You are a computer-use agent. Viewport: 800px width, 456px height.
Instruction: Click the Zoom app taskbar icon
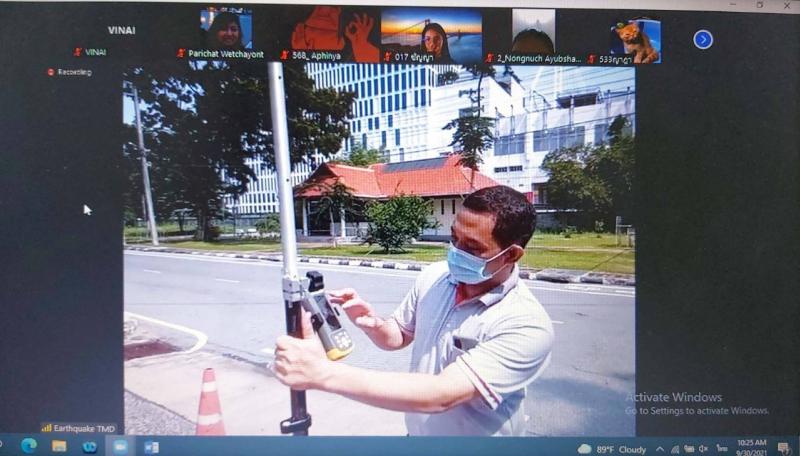tap(120, 446)
